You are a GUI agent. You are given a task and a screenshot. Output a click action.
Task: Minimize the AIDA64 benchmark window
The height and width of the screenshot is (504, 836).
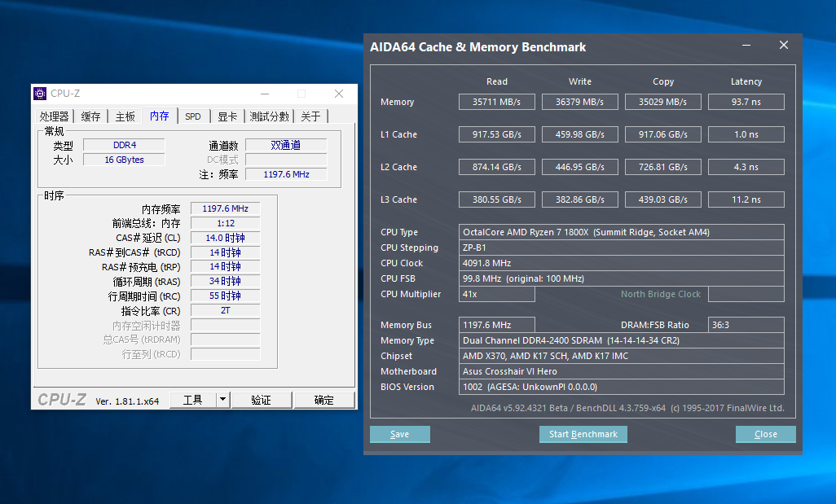(x=746, y=46)
